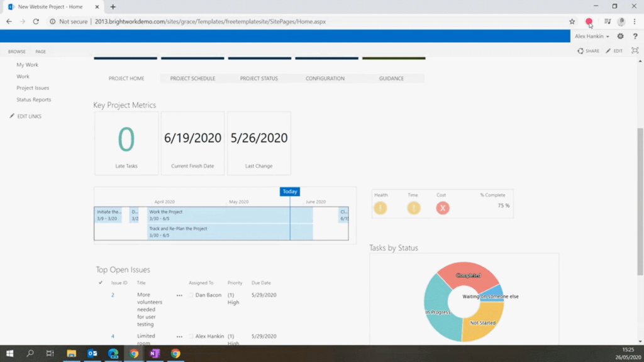The height and width of the screenshot is (362, 644).
Task: Switch to the Project Schedule tab
Action: 192,79
